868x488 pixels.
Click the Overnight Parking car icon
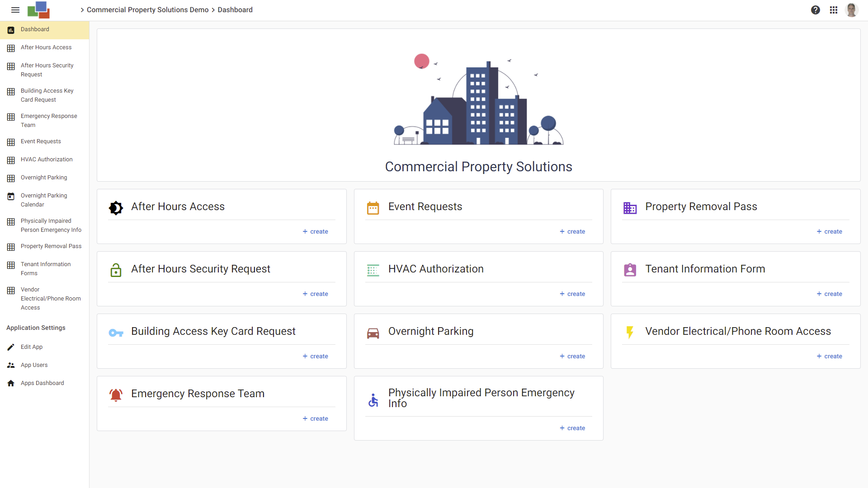(x=373, y=333)
